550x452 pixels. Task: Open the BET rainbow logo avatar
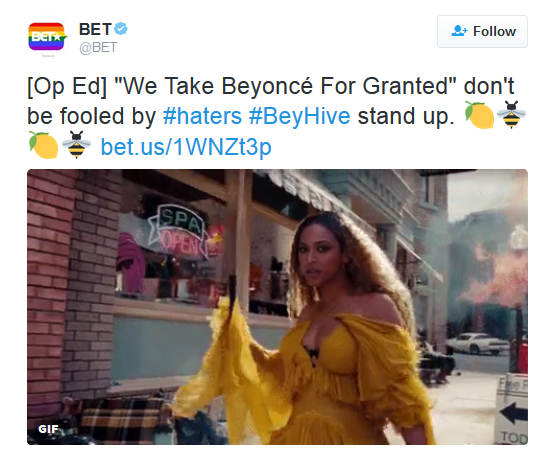pyautogui.click(x=47, y=37)
